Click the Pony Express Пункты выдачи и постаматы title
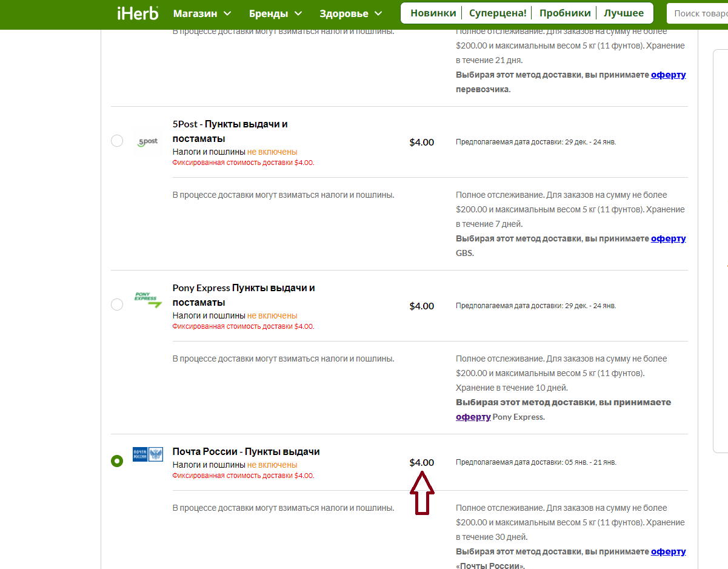 pyautogui.click(x=244, y=295)
